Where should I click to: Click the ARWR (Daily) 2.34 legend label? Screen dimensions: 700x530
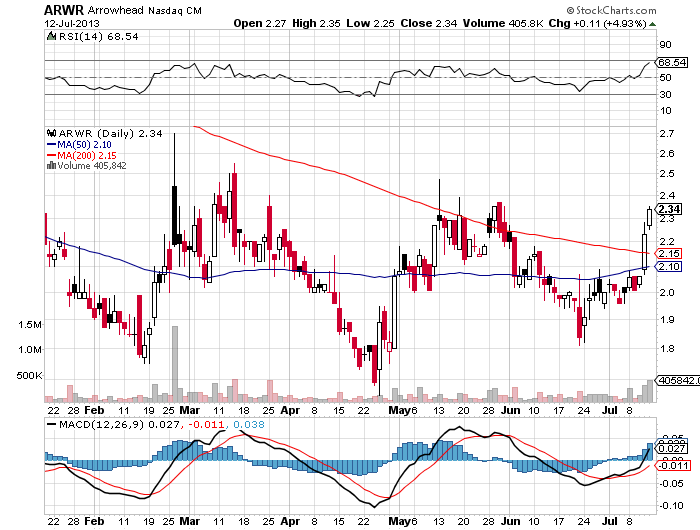[x=111, y=133]
